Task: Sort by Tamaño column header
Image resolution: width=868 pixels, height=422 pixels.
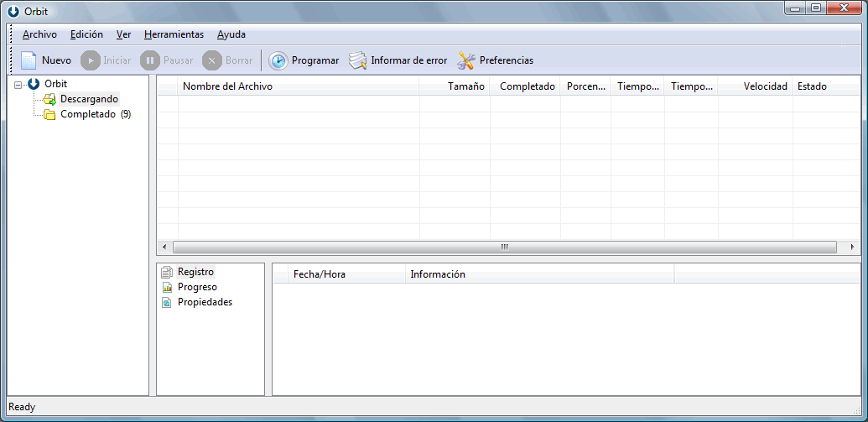Action: (x=455, y=86)
